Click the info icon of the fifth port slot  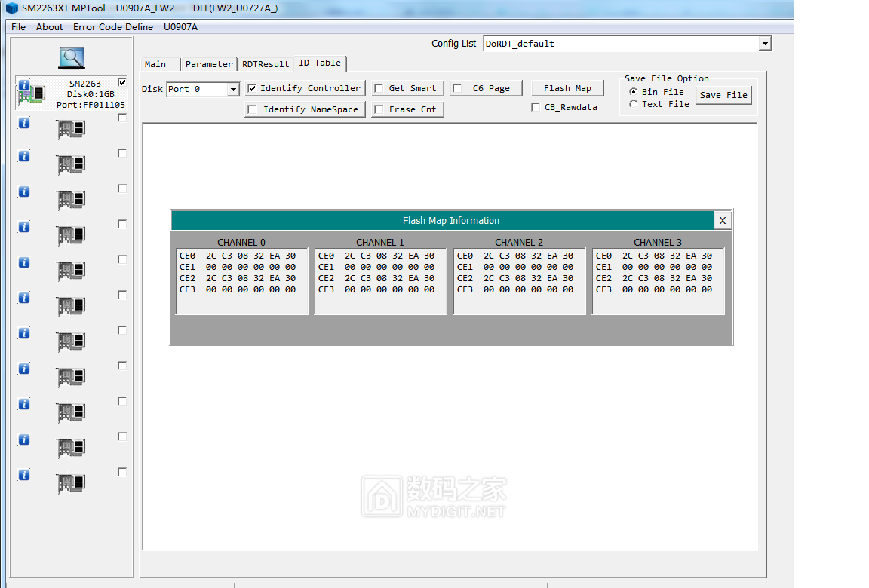[24, 227]
